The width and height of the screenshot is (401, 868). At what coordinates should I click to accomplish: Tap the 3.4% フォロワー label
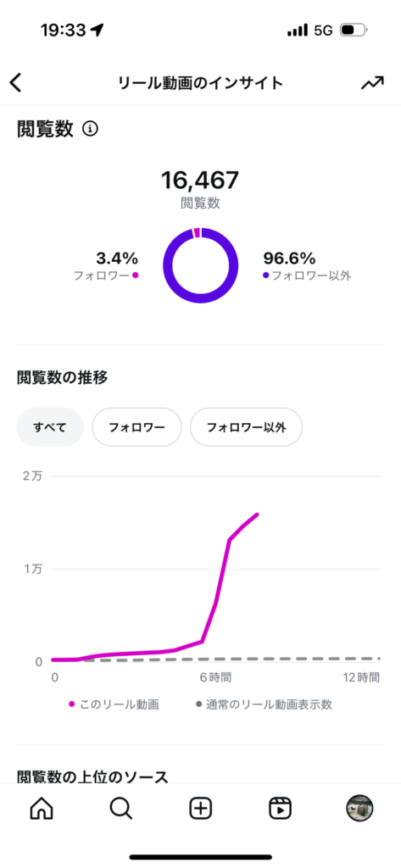pyautogui.click(x=106, y=265)
